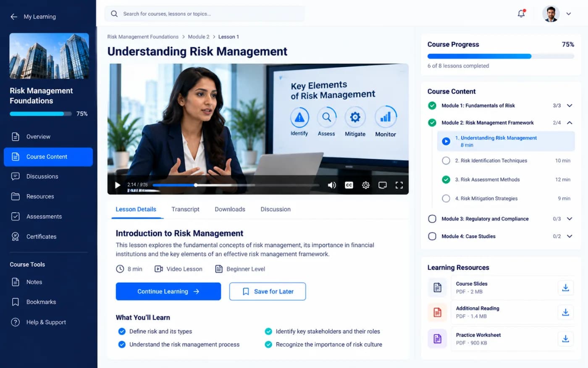This screenshot has height=368, width=588.
Task: Open lesson 1. Understanding Risk Management
Action: [x=506, y=141]
